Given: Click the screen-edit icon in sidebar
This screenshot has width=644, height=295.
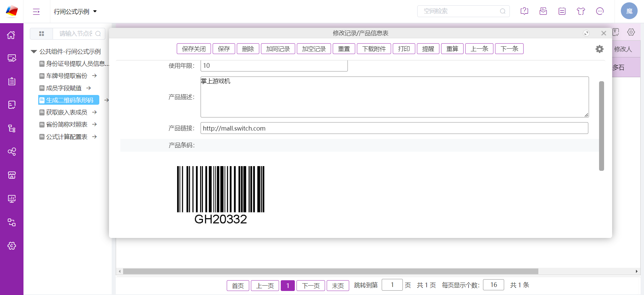Looking at the screenshot, I should coord(11,58).
